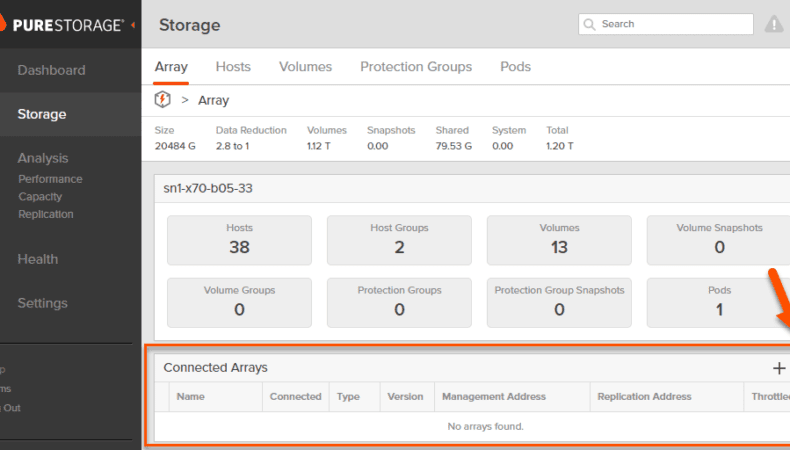790x450 pixels.
Task: Click the array breadcrumb hexagon icon
Action: [162, 99]
